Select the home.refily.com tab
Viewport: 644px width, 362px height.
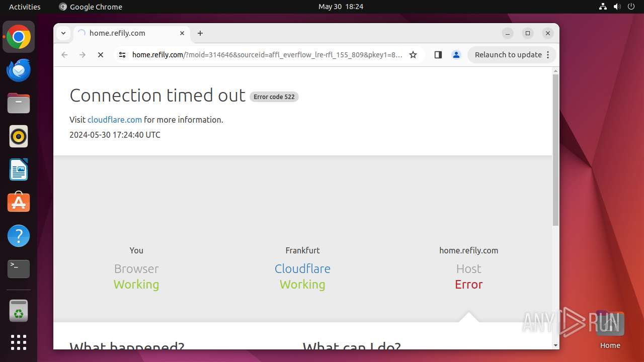[131, 33]
